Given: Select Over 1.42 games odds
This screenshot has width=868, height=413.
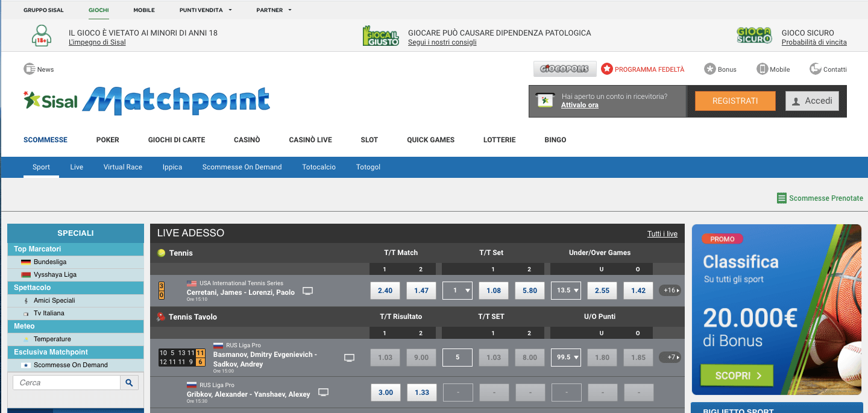Looking at the screenshot, I should point(638,291).
